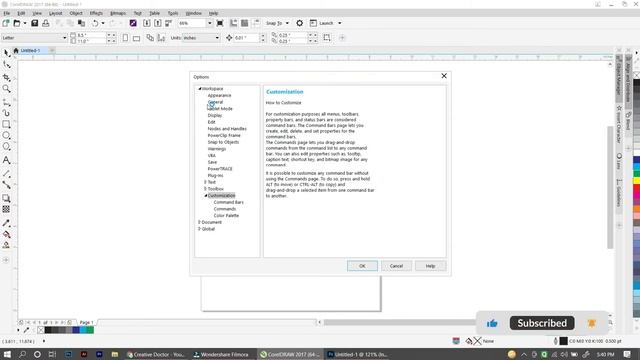The height and width of the screenshot is (360, 640).
Task: Select the Zoom magnifier tool
Action: (x=7, y=89)
